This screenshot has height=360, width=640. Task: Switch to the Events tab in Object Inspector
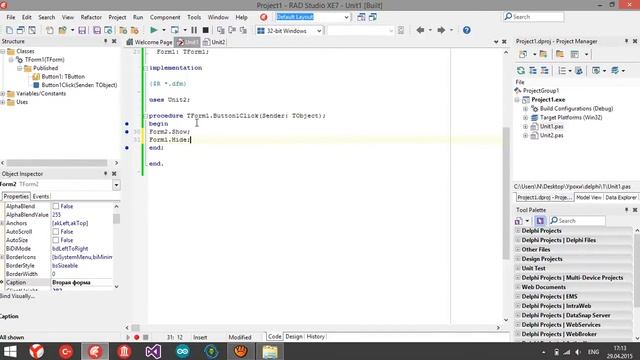click(40, 196)
